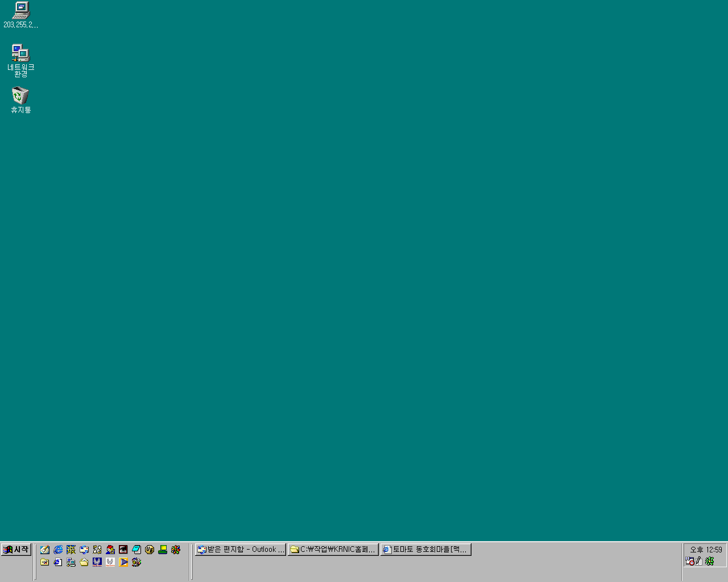Click the blue-background wings icon in Quick Launch

97,562
